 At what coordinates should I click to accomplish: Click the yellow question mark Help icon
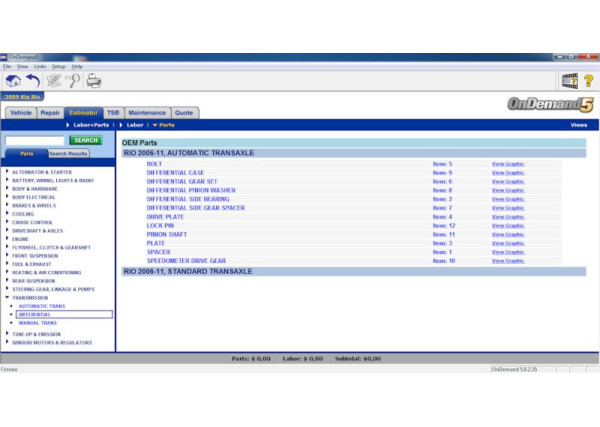[589, 82]
